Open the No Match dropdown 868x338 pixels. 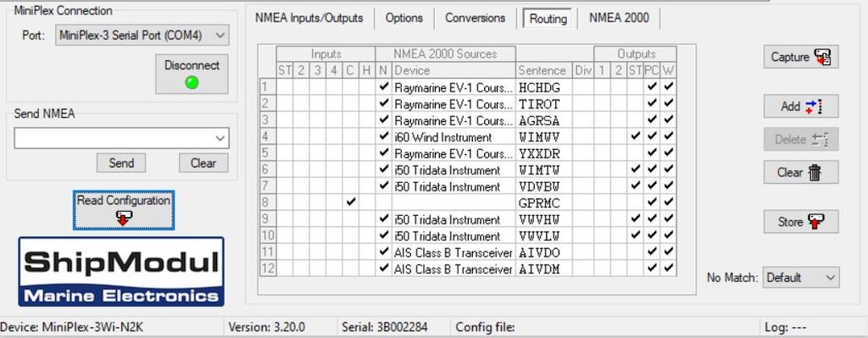coord(800,278)
